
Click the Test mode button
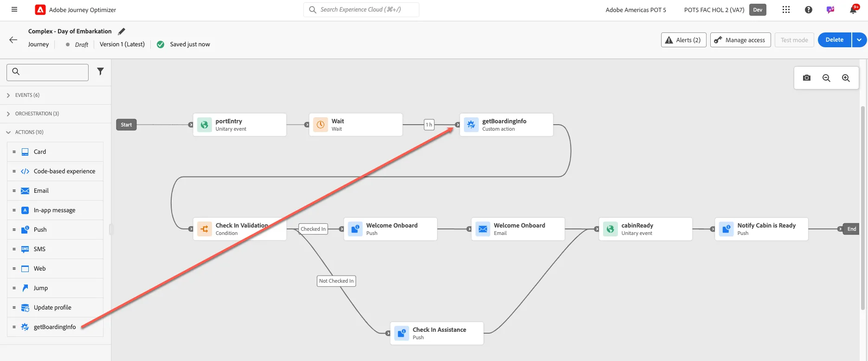pyautogui.click(x=794, y=40)
